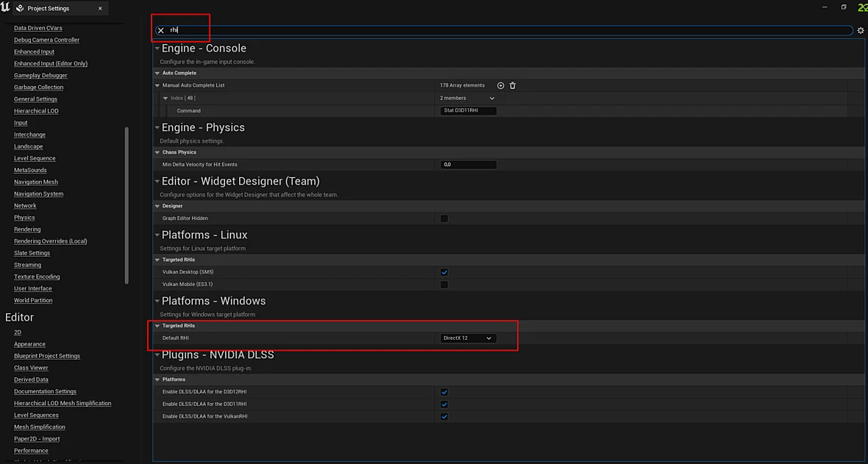Open Enhanced Input settings

tap(34, 51)
